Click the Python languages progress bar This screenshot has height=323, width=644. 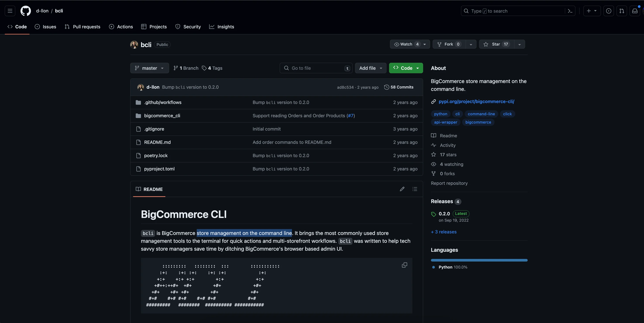(479, 260)
